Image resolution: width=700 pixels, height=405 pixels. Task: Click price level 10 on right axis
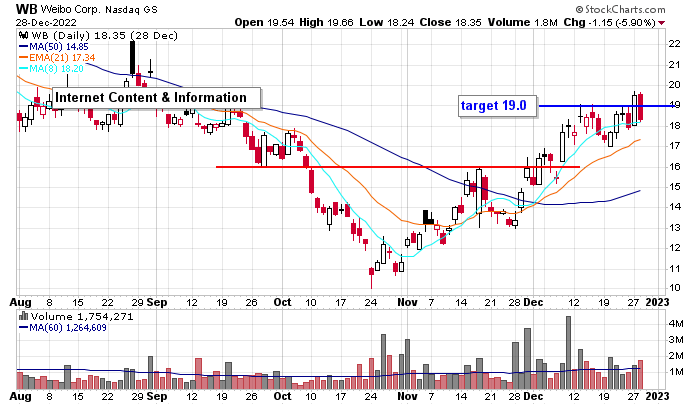pyautogui.click(x=674, y=288)
